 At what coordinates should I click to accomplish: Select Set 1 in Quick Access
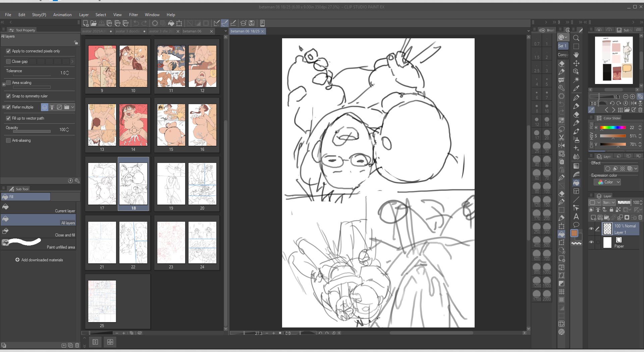tap(563, 46)
